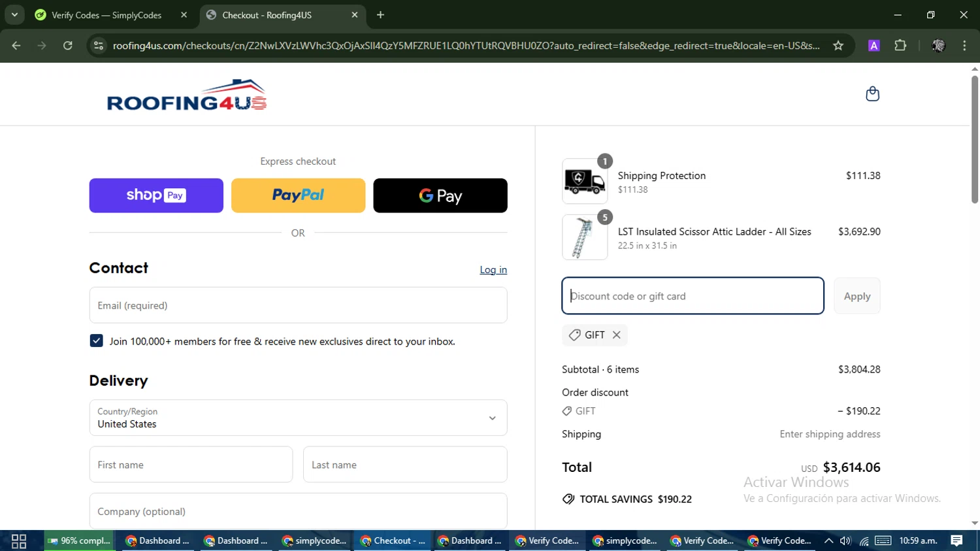
Task: Click the Roofing4US logo
Action: pyautogui.click(x=187, y=95)
